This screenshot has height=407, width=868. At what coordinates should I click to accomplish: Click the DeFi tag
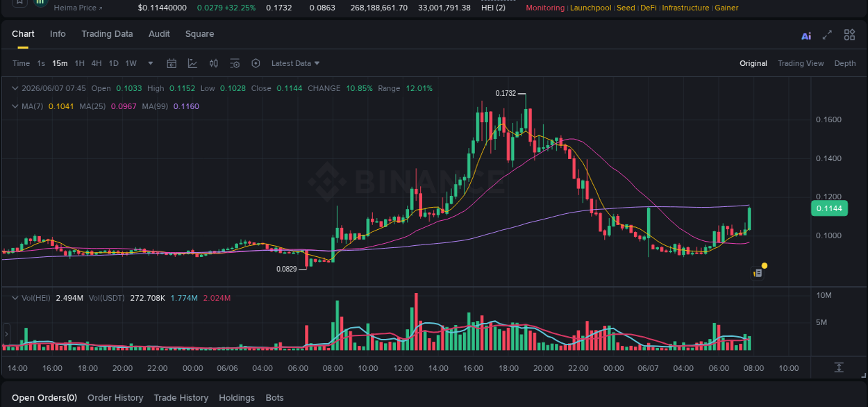(649, 8)
